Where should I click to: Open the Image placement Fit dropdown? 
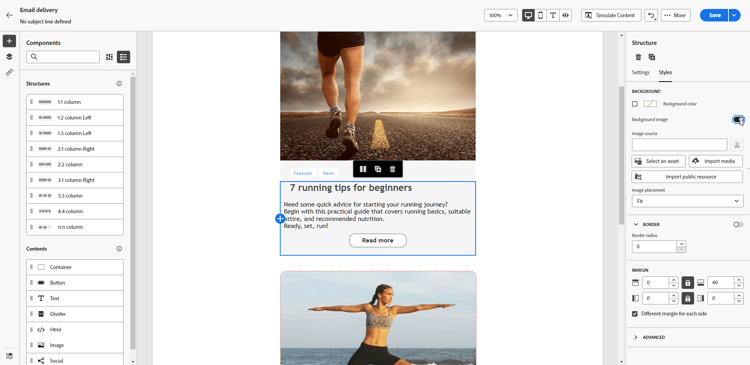tap(687, 201)
